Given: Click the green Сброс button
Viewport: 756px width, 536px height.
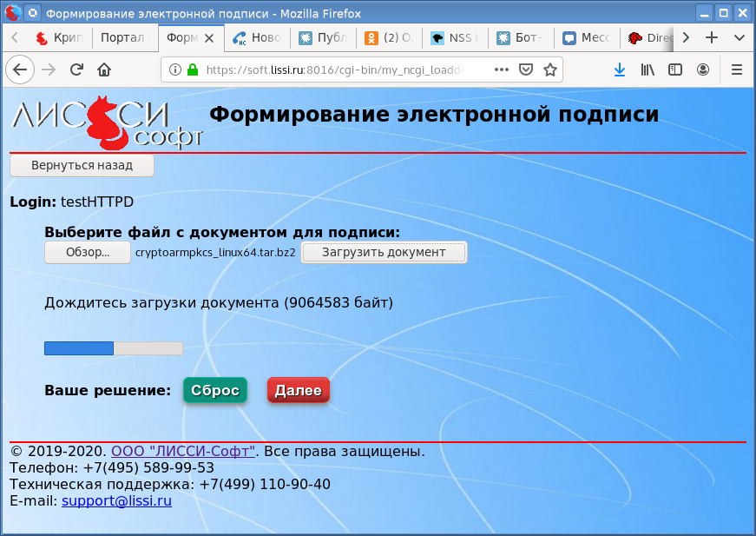Looking at the screenshot, I should [x=214, y=391].
